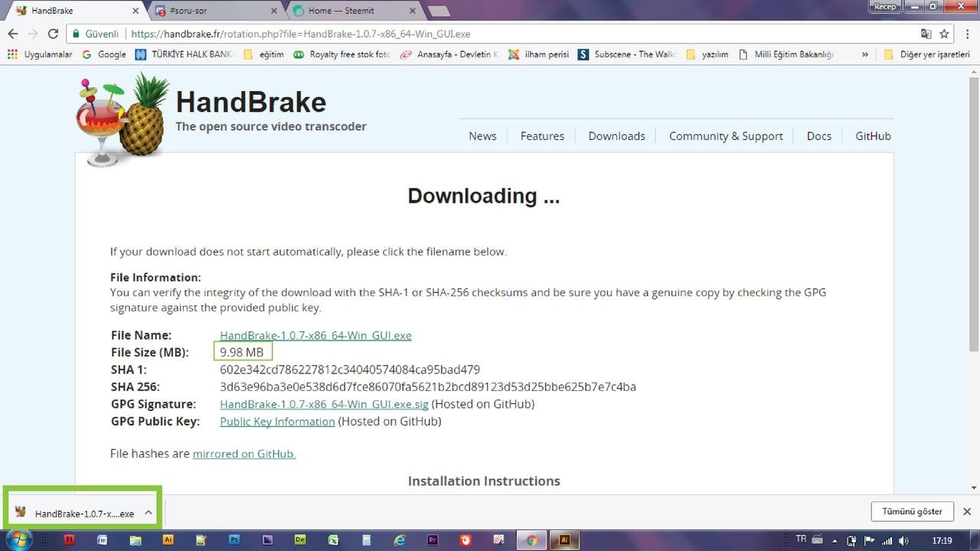Open the Public Key Information link
980x551 pixels.
(x=277, y=422)
